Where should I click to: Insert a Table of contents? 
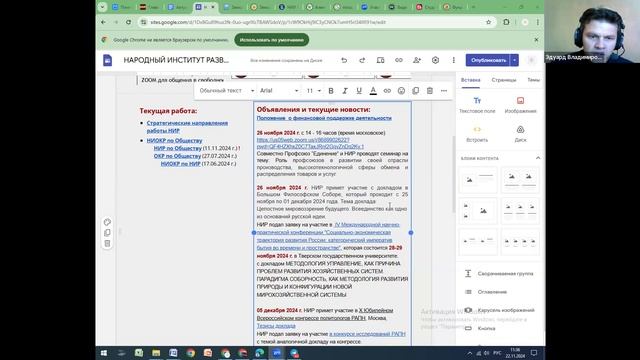[x=486, y=292]
